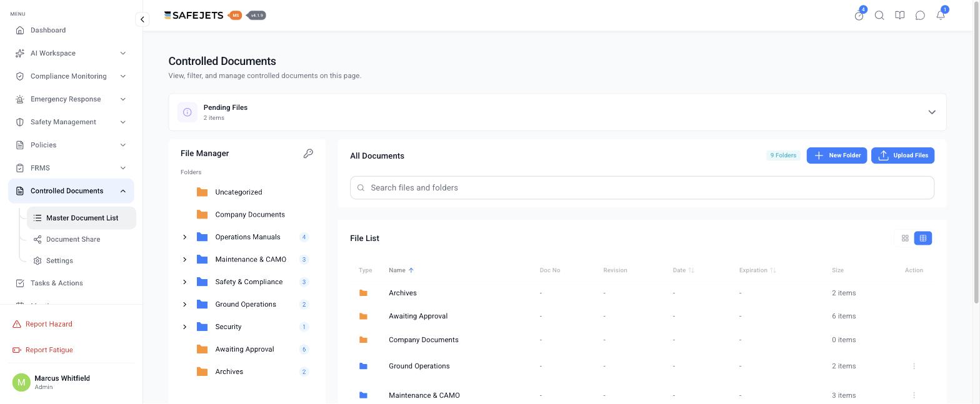Screen dimensions: 980x404
Task: Expand the Pending Files panel chevron
Action: pos(932,112)
